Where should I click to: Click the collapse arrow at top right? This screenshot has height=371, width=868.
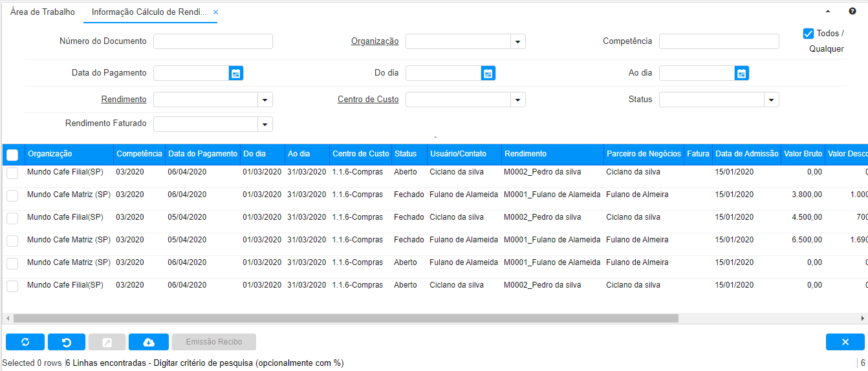click(x=828, y=12)
